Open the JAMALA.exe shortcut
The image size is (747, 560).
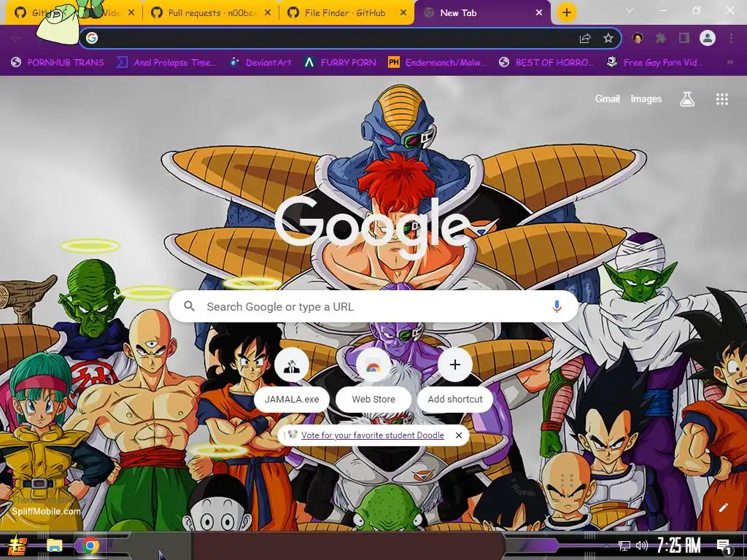pyautogui.click(x=292, y=379)
